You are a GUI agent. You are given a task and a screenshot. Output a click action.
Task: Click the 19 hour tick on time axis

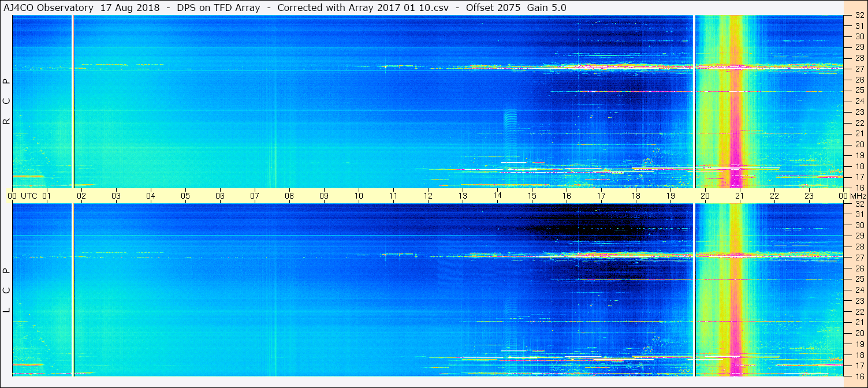point(670,196)
